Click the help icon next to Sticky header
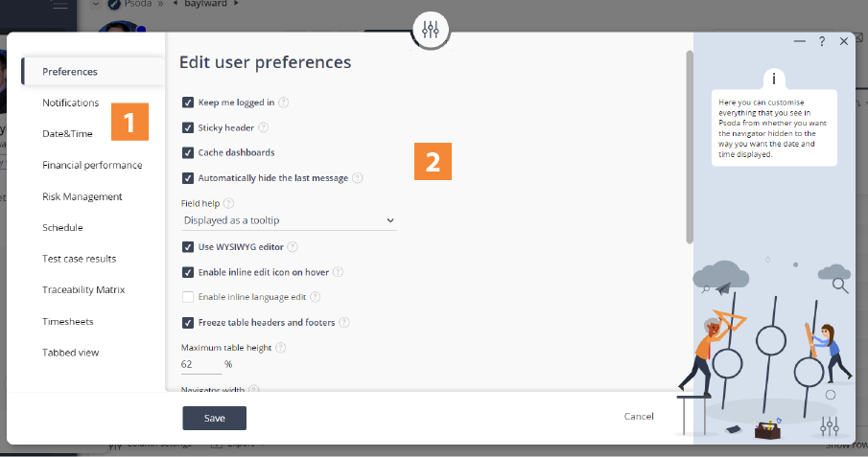 coord(264,127)
